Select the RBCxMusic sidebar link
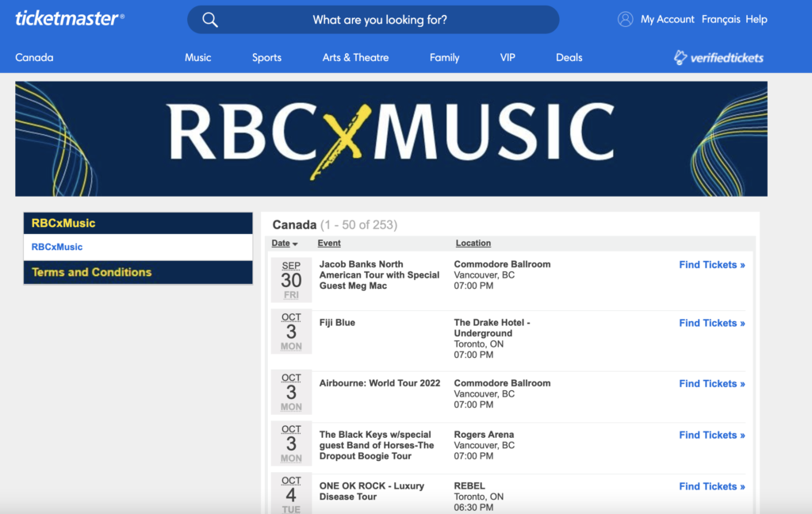Image resolution: width=812 pixels, height=514 pixels. [57, 247]
